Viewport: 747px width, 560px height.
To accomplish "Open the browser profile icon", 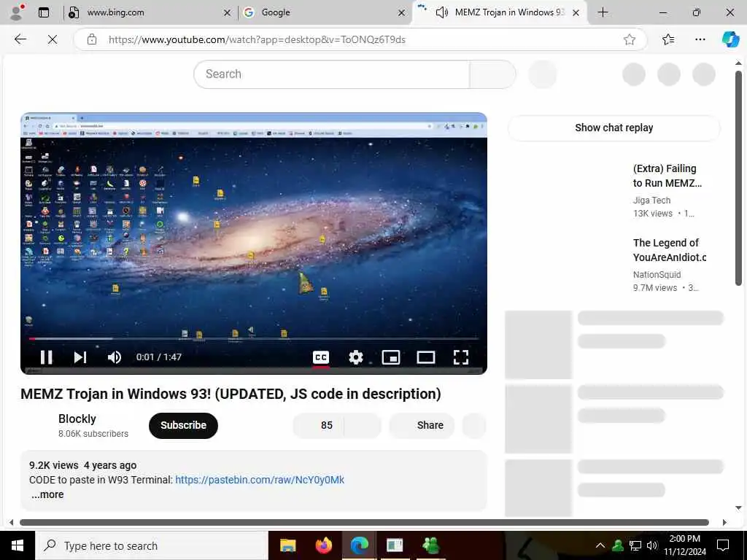I will coord(17,12).
